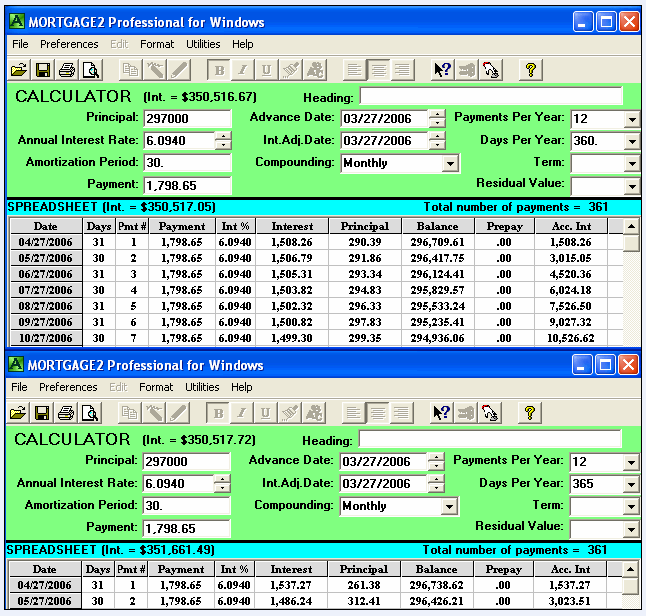The image size is (646, 616).
Task: Open the Preferences menu in bottom window
Action: (x=69, y=387)
